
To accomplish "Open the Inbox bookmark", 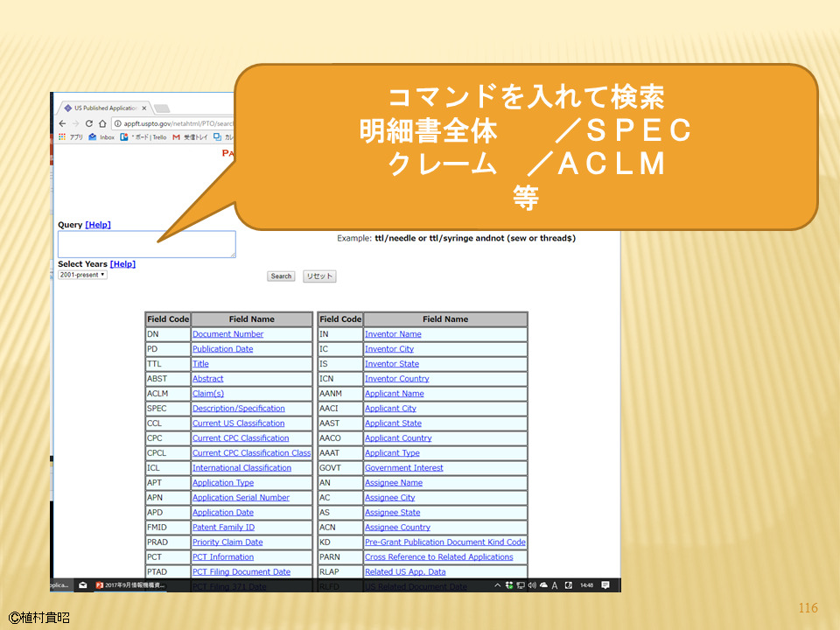I will point(101,137).
